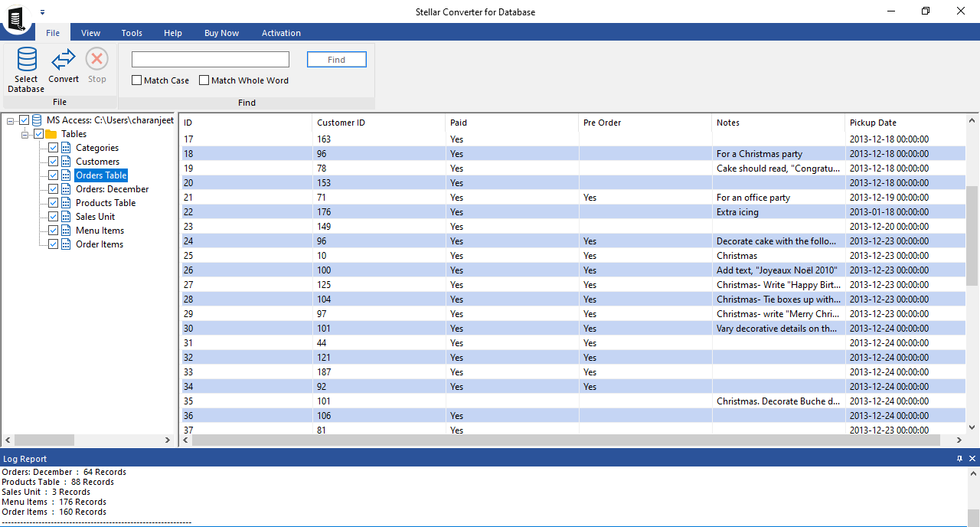Click the Notes column header
The height and width of the screenshot is (527, 980).
point(779,123)
